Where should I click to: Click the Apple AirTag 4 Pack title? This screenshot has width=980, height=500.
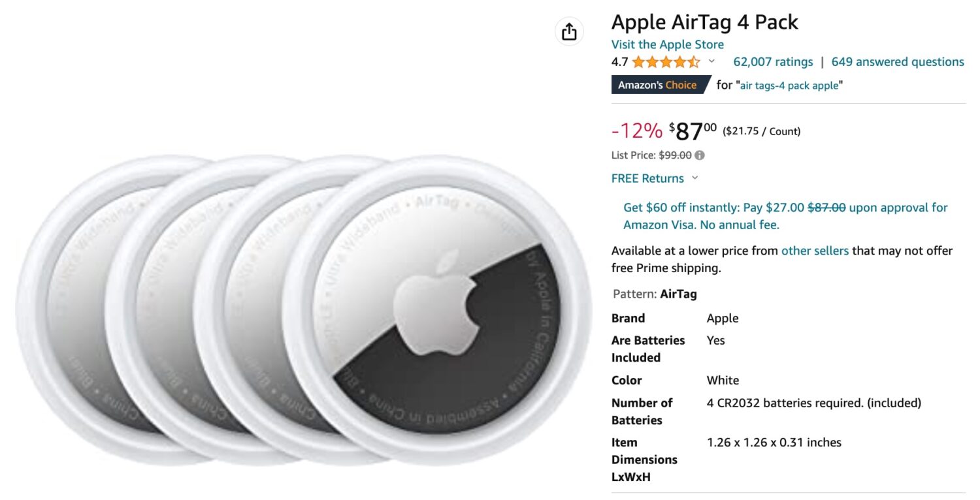(x=704, y=22)
